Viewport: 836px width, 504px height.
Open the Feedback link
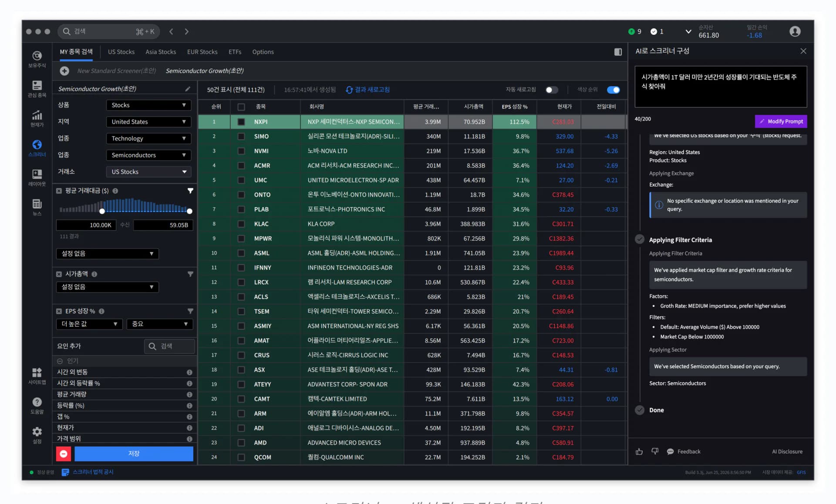point(684,451)
